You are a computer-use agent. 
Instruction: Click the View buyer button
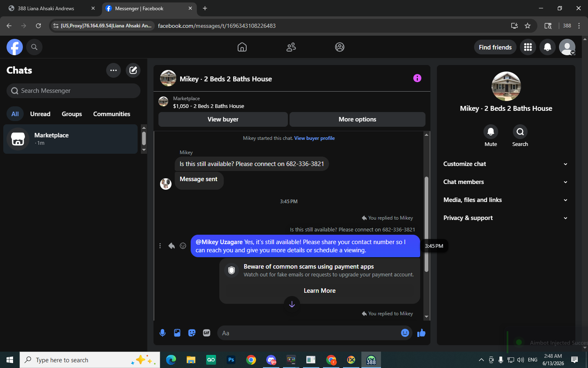click(x=223, y=119)
